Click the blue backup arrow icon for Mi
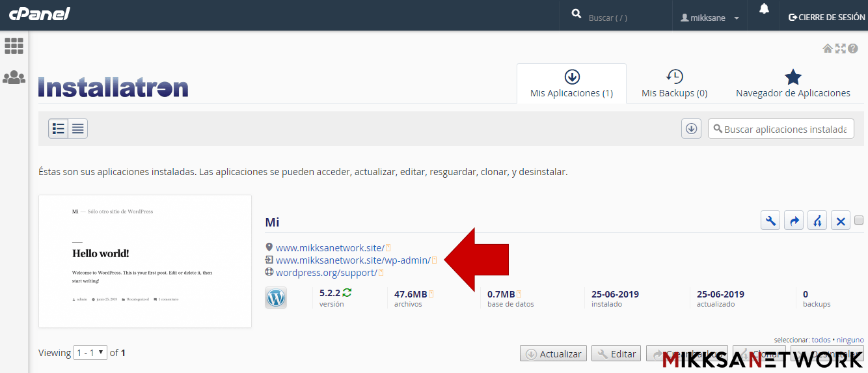868x373 pixels. (794, 221)
